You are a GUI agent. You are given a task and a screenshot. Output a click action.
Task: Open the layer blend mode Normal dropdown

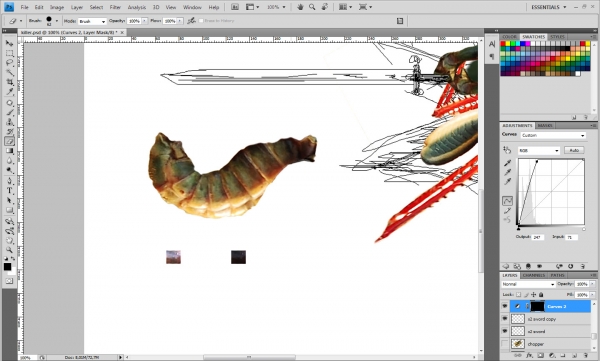tap(528, 284)
